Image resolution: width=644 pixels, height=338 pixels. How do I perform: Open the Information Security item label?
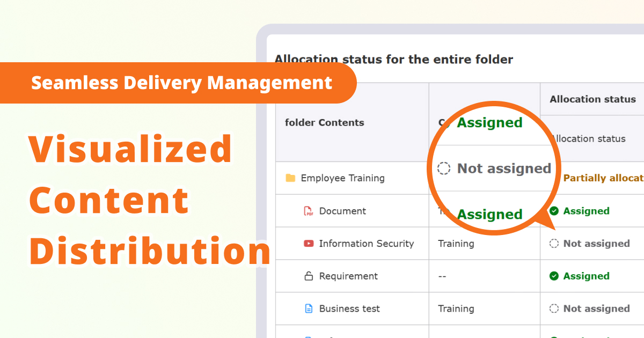point(366,244)
